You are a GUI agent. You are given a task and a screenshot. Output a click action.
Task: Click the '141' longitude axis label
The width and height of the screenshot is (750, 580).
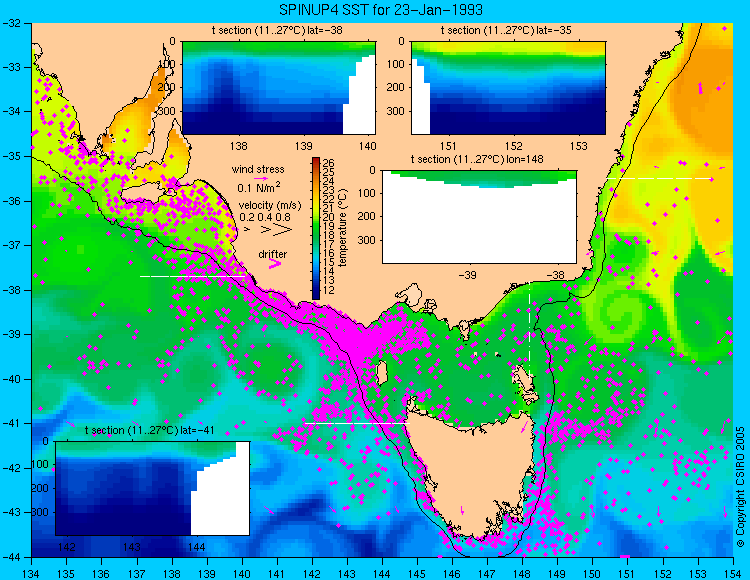click(276, 574)
